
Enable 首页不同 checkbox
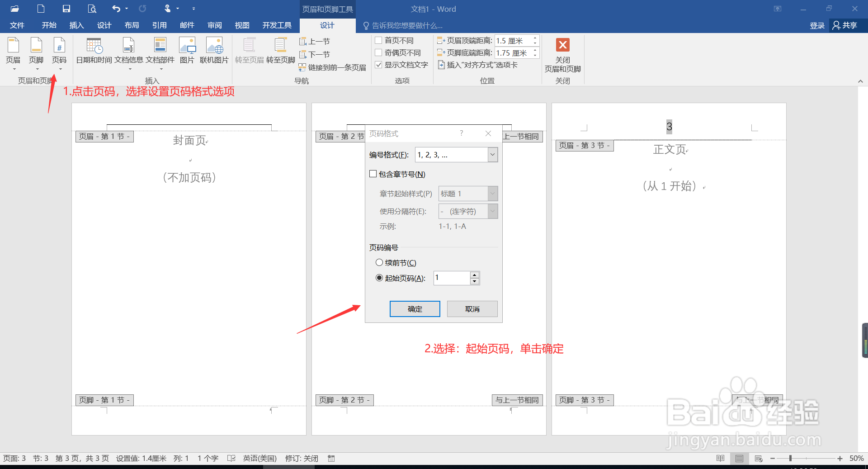(x=379, y=40)
